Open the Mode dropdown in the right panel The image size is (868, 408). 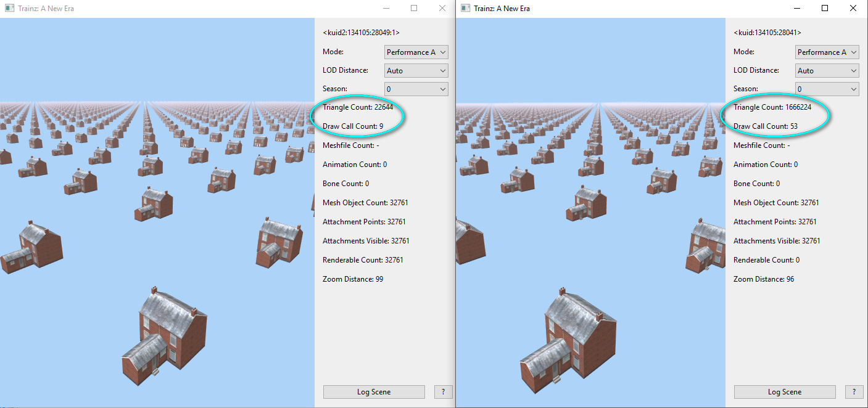pyautogui.click(x=827, y=52)
